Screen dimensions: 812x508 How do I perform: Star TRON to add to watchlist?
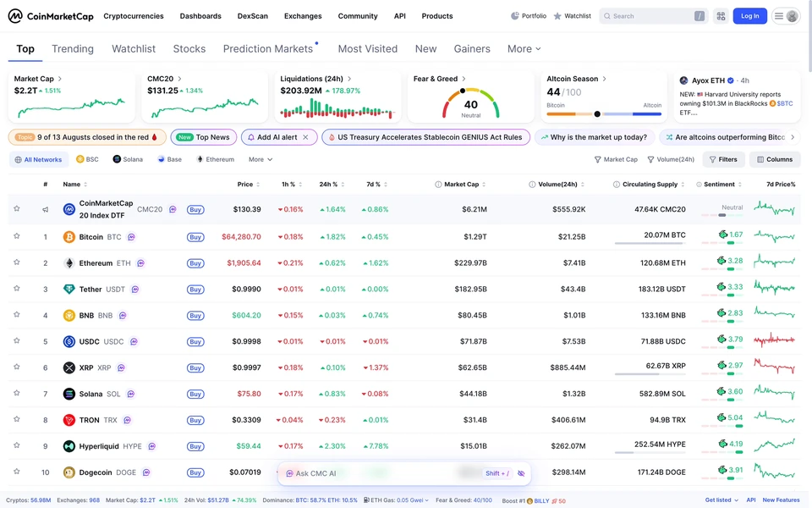coord(17,419)
